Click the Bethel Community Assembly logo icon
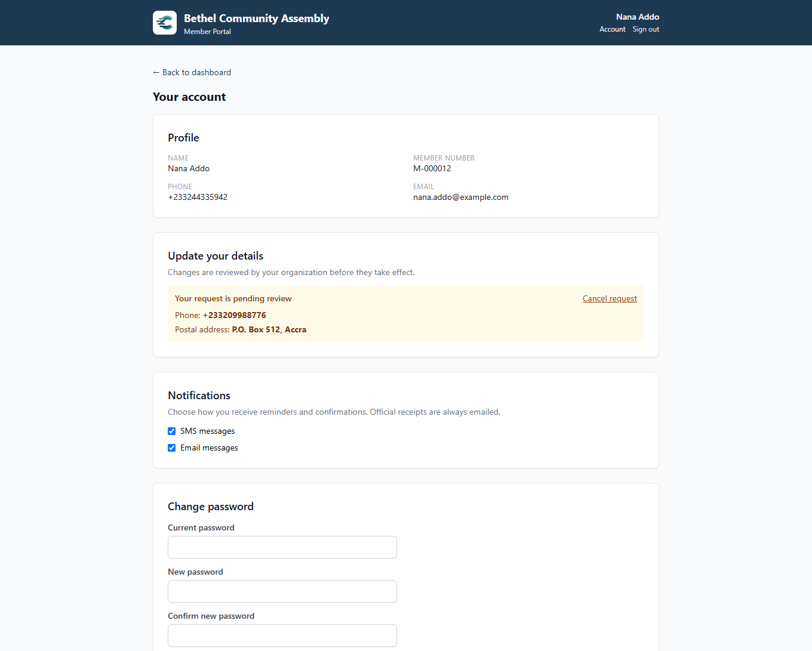 coord(165,23)
